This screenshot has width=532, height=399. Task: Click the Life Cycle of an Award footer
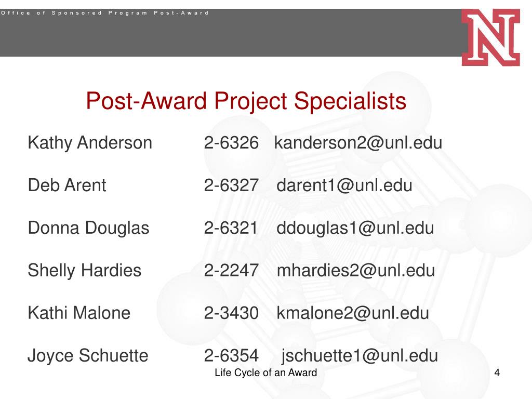click(x=266, y=373)
